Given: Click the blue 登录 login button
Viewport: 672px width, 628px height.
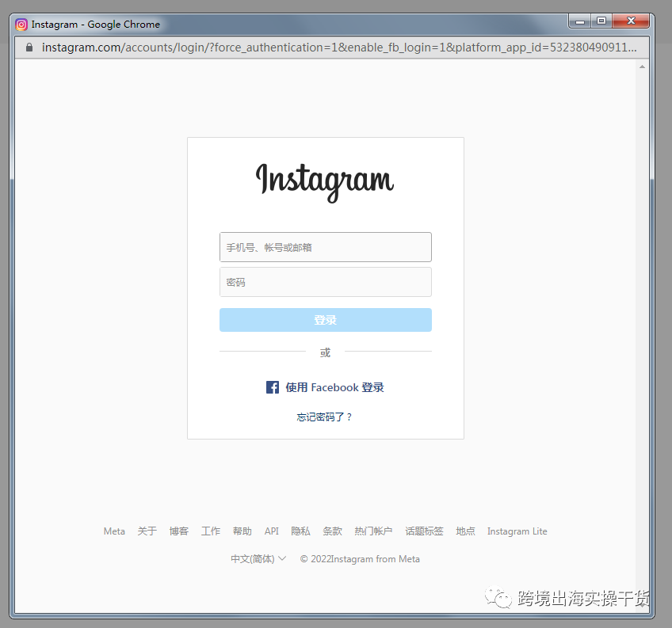Looking at the screenshot, I should point(325,320).
